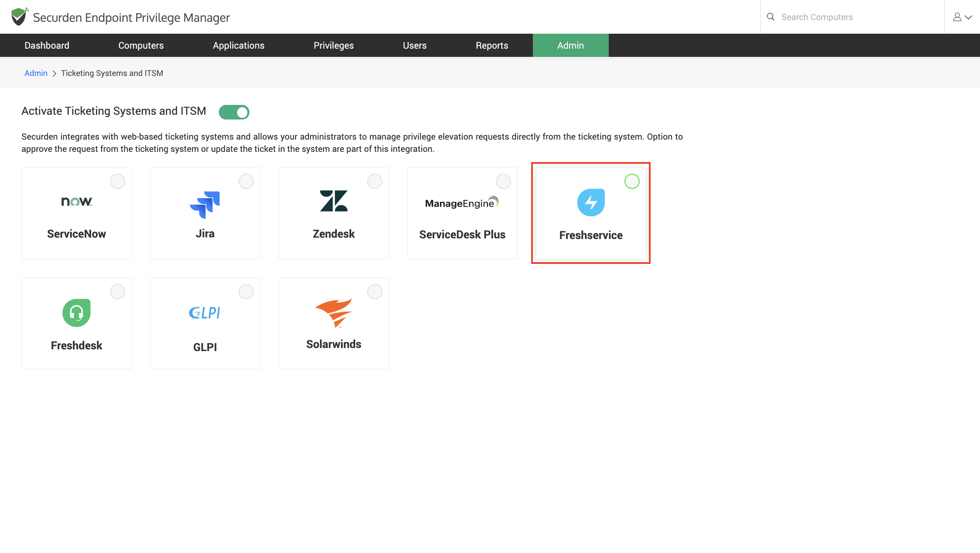Image resolution: width=980 pixels, height=553 pixels.
Task: Click the Jira logo icon
Action: pyautogui.click(x=205, y=205)
